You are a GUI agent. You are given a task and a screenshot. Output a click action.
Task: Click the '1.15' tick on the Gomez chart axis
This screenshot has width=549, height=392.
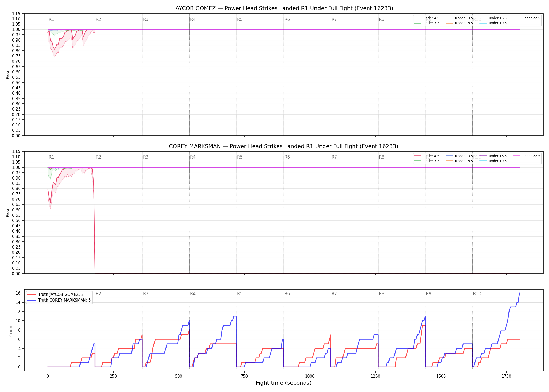point(16,14)
